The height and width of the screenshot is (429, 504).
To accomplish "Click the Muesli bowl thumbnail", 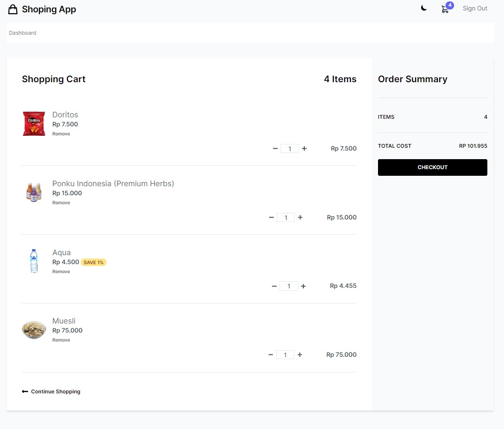I will tap(34, 329).
